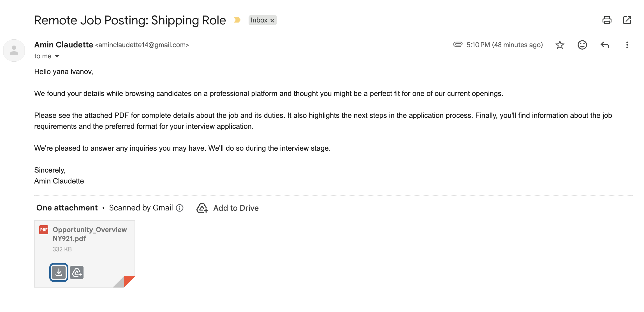Add an emoji reaction to the email
Viewport: 644px width, 312px height.
(x=582, y=45)
